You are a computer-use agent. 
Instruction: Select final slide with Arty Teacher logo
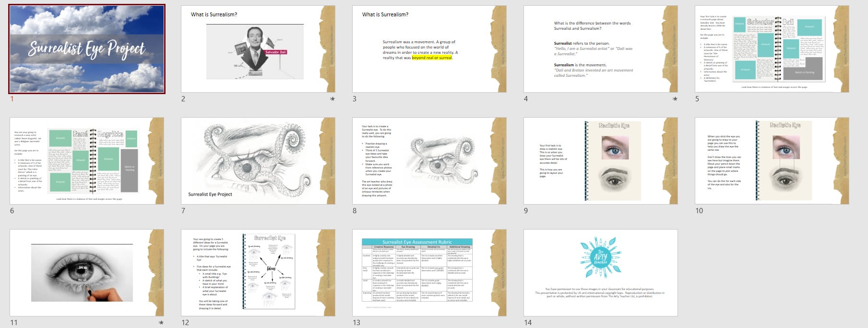click(600, 273)
